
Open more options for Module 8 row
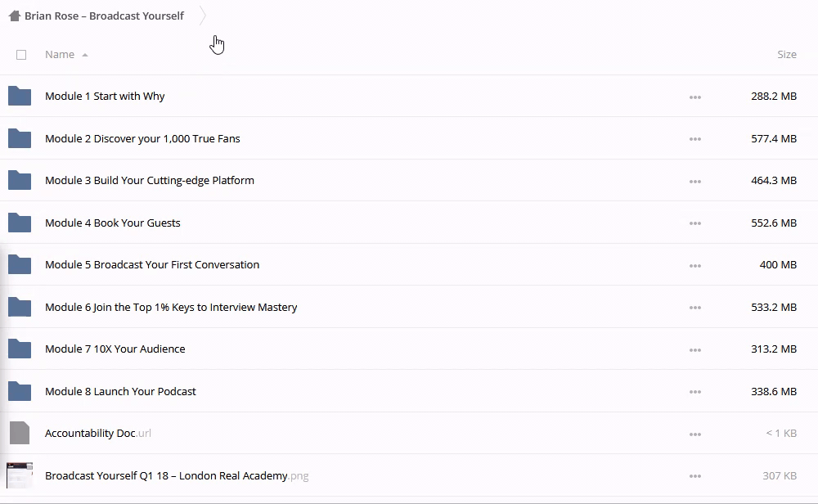[x=694, y=392]
